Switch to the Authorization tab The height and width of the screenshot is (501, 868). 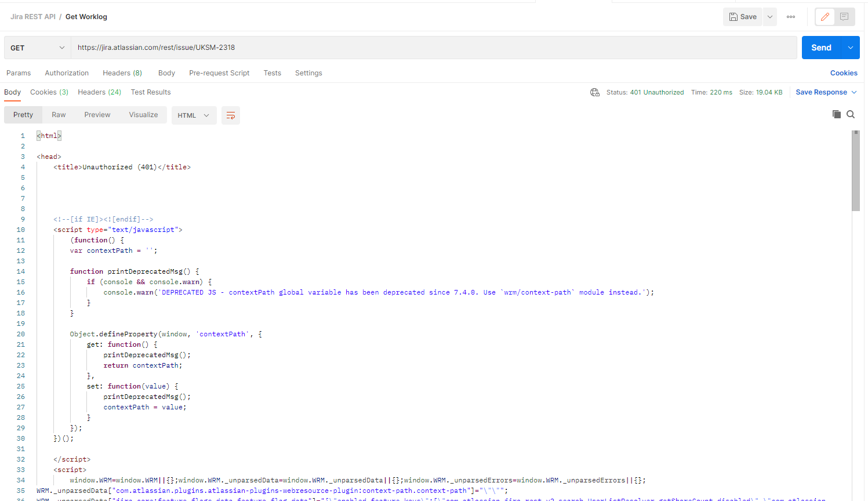(67, 73)
